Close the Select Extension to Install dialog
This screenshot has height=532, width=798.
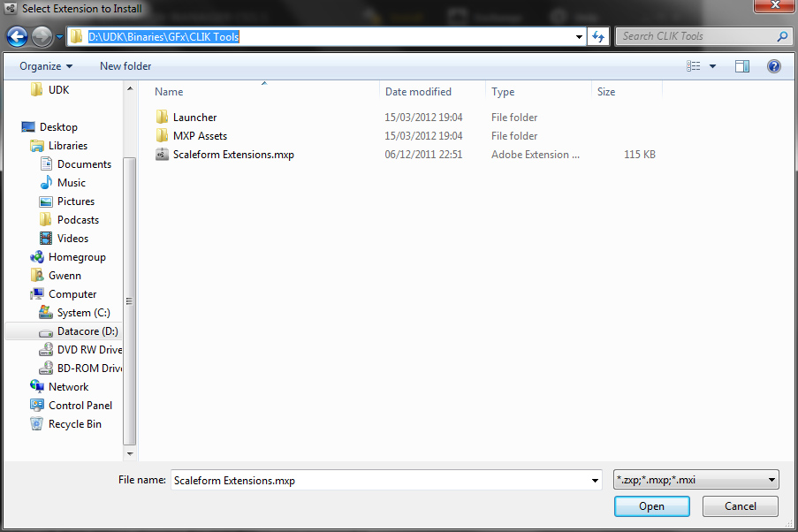[x=775, y=5]
